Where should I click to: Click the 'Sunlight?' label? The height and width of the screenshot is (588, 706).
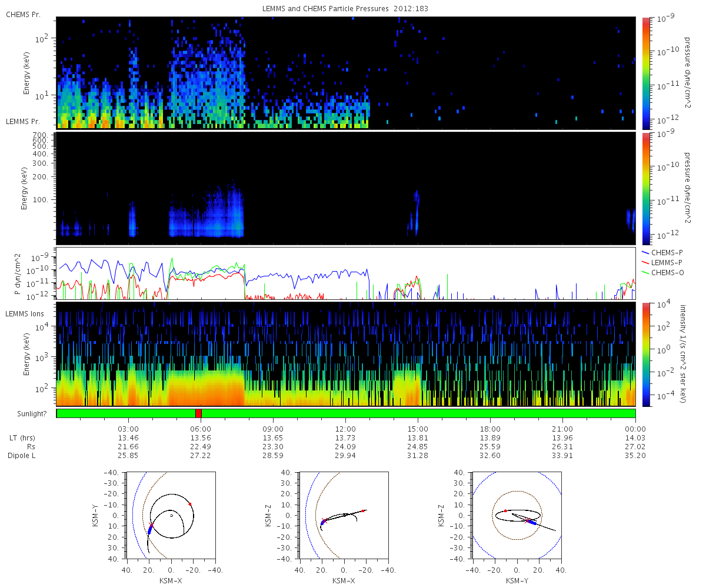[x=31, y=413]
